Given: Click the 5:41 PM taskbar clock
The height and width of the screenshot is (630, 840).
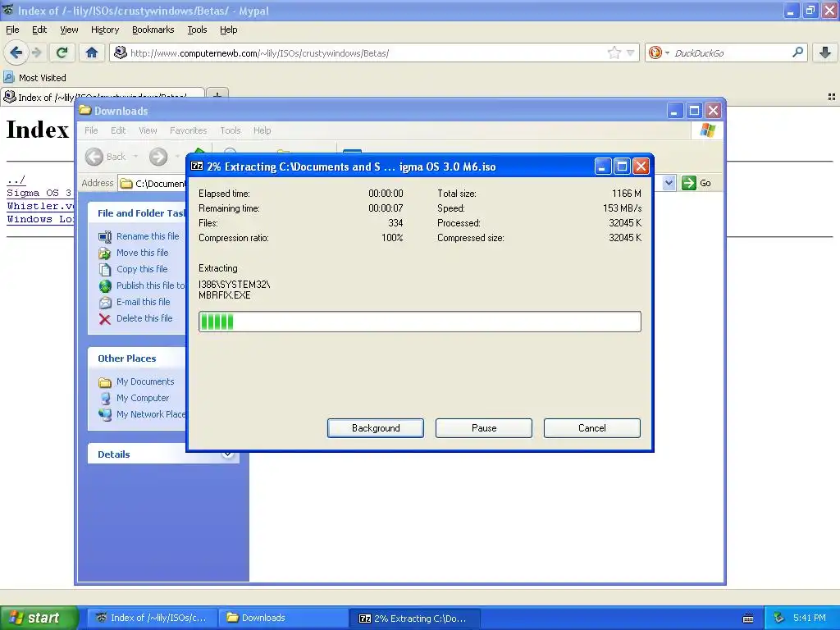Looking at the screenshot, I should 810,618.
